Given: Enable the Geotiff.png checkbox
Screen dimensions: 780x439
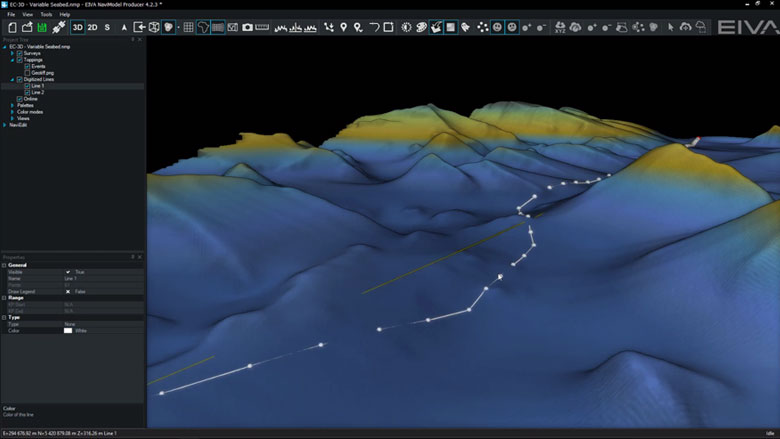Looking at the screenshot, I should [27, 73].
